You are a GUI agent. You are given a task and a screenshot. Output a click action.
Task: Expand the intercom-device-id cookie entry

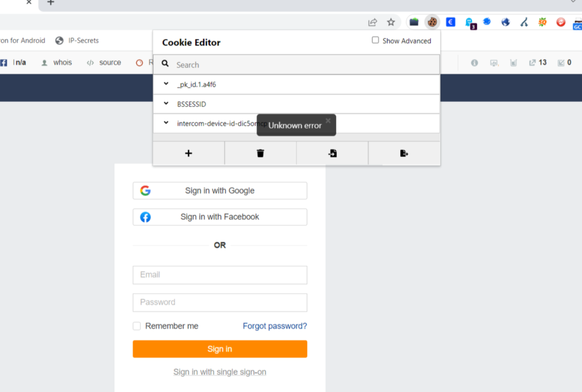166,123
